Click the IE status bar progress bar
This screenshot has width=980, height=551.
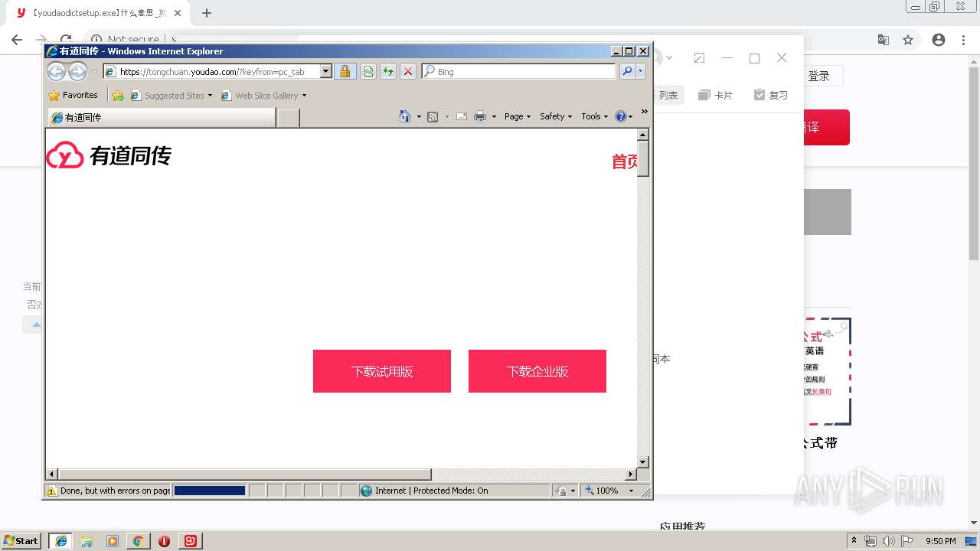[x=210, y=491]
